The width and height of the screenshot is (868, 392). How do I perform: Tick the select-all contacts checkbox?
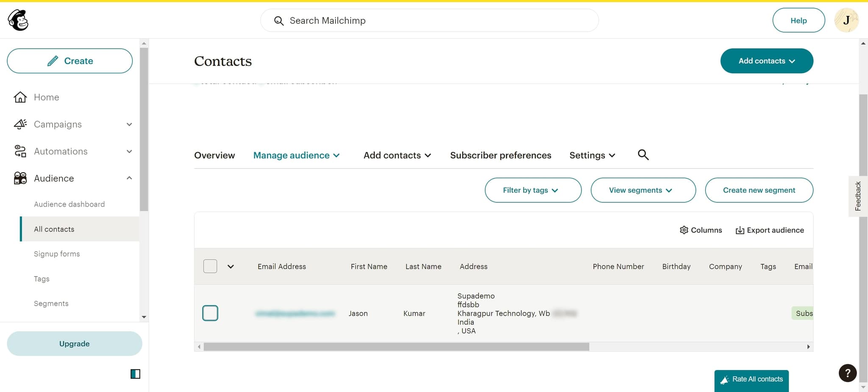(210, 266)
